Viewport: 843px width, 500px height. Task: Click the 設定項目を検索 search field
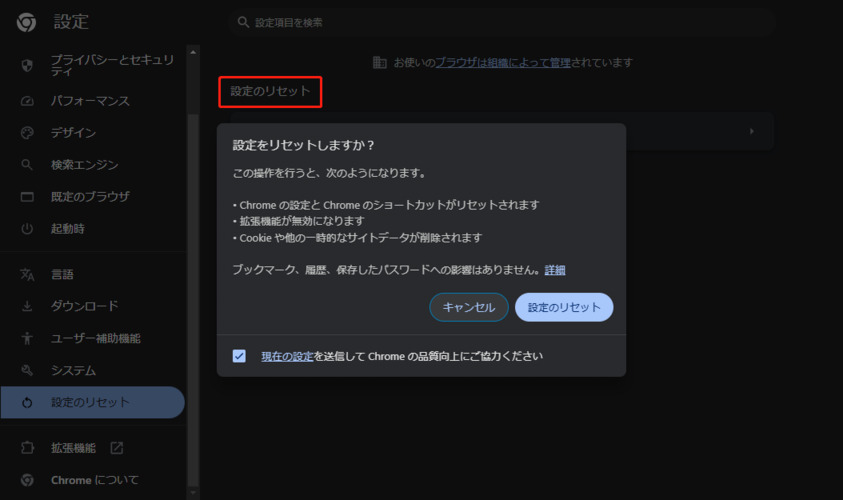coord(503,23)
